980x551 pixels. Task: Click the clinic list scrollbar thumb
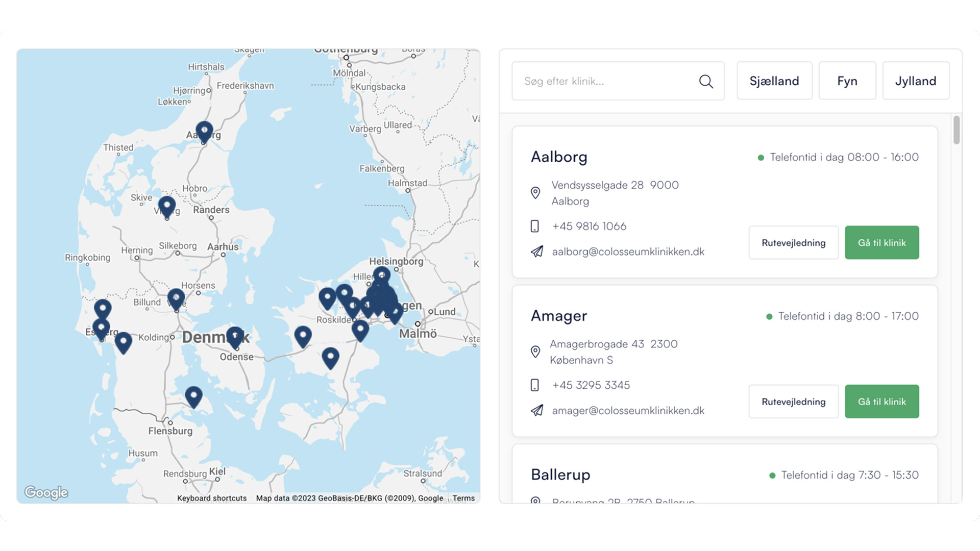pos(957,130)
